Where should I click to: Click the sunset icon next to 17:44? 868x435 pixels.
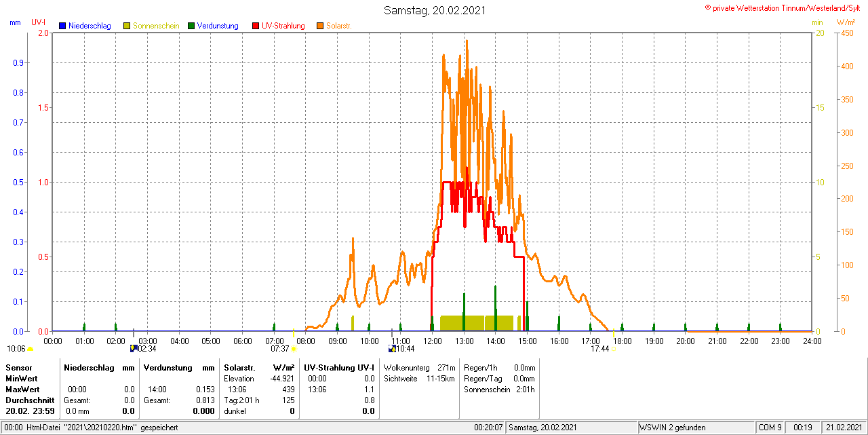pos(613,349)
